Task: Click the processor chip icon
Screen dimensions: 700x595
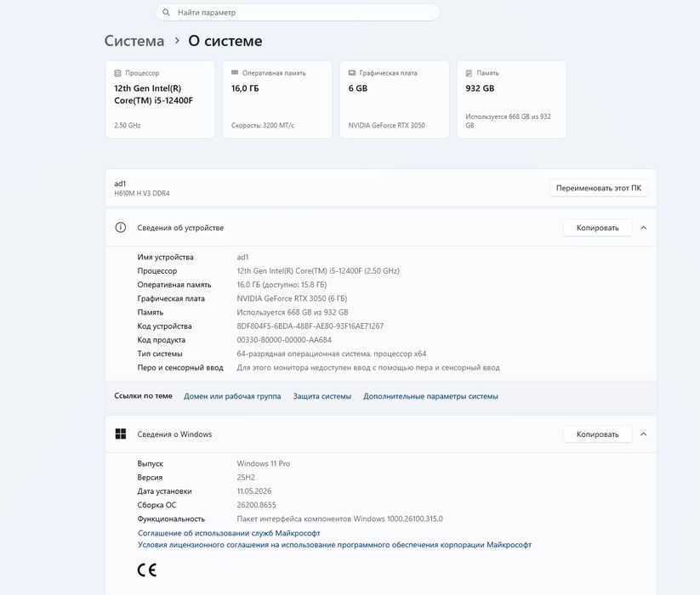Action: click(x=118, y=73)
